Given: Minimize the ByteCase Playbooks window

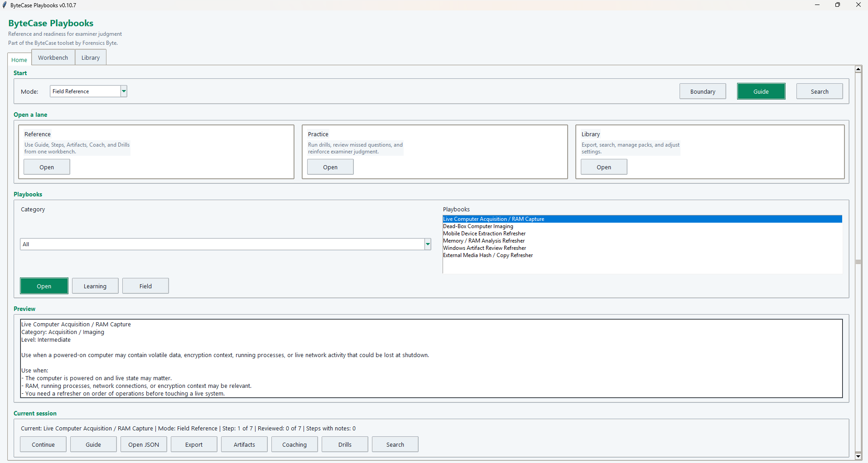Looking at the screenshot, I should pyautogui.click(x=817, y=5).
